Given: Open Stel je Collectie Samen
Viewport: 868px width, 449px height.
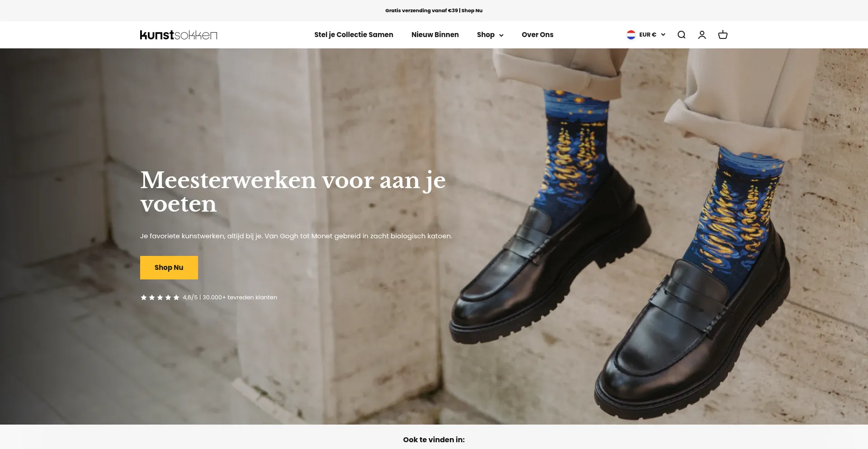Looking at the screenshot, I should (354, 35).
